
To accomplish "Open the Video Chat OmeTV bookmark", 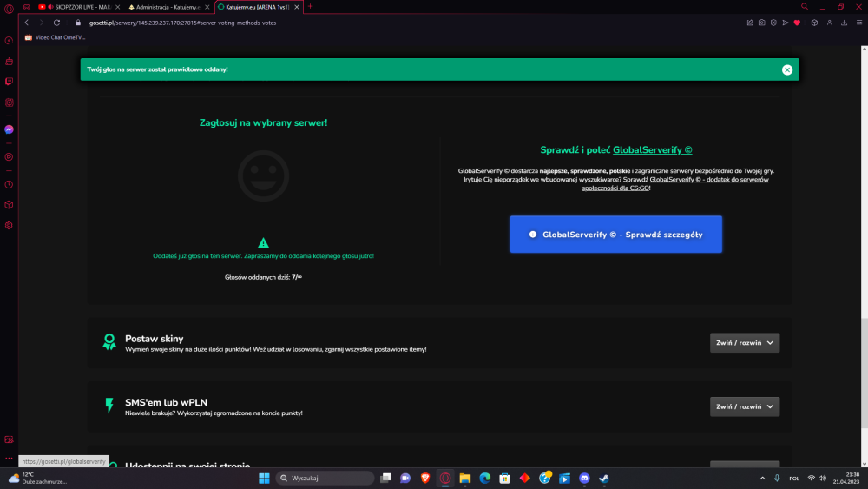I will tap(55, 37).
